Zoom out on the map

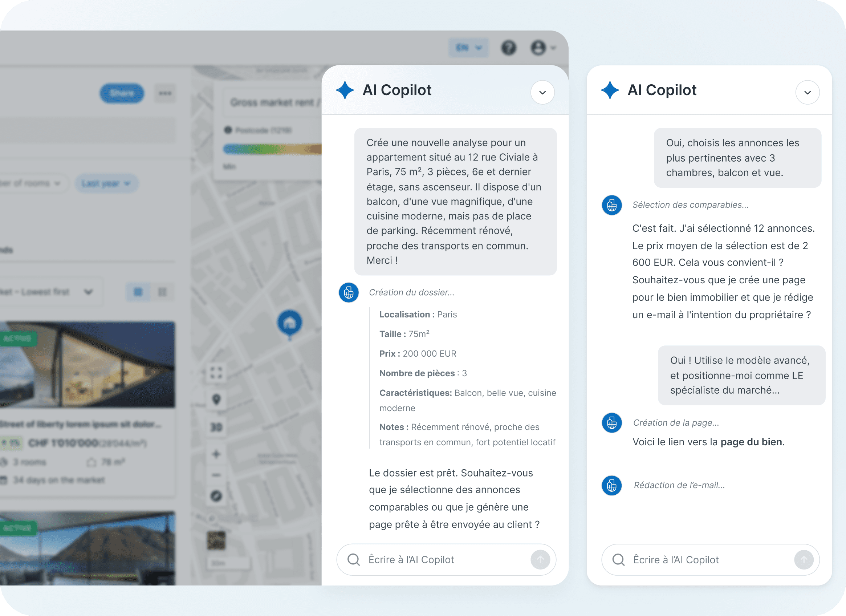click(216, 475)
